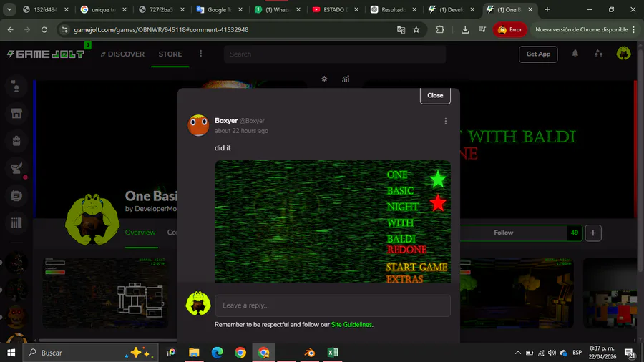Viewport: 644px width, 362px height.
Task: Open the Game Jolt logo home link
Action: (46, 54)
